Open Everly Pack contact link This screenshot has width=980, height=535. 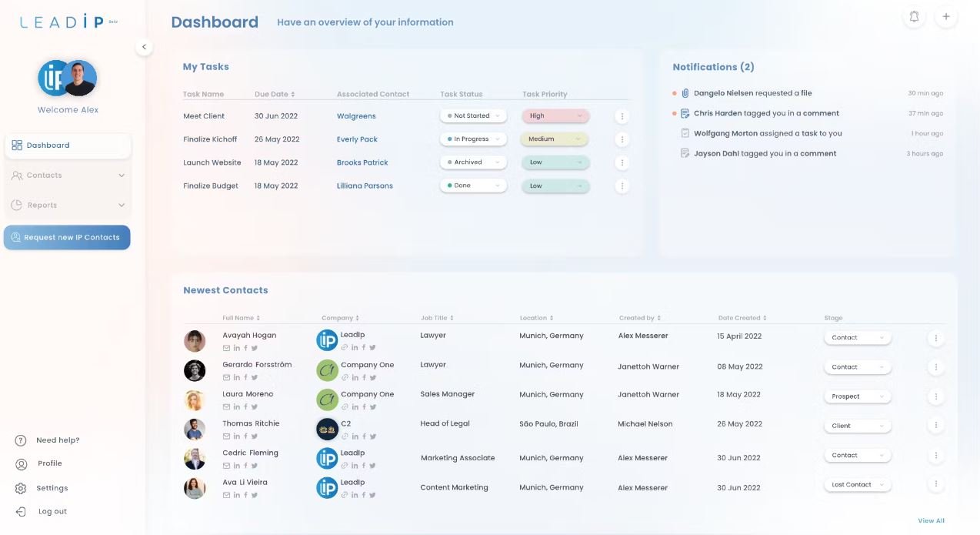pos(357,139)
